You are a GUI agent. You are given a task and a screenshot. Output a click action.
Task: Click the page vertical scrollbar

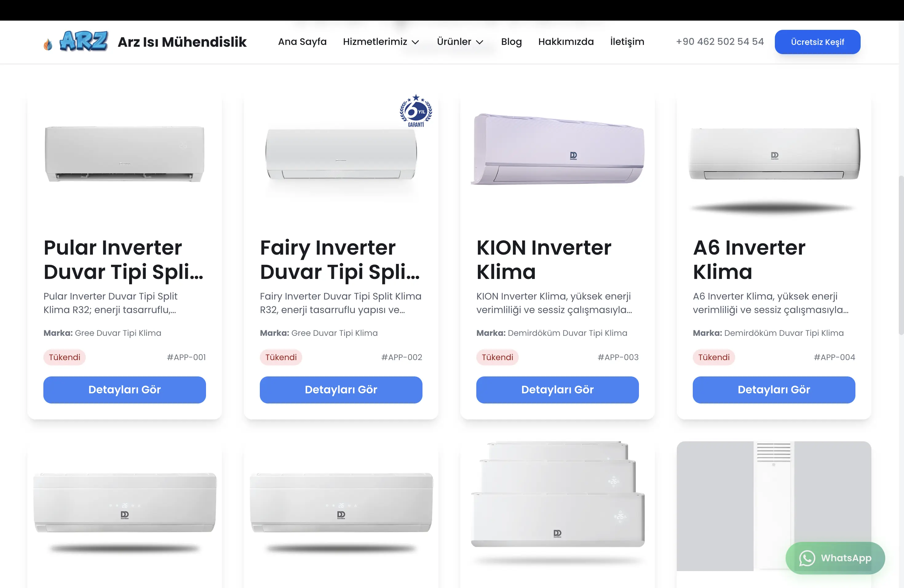[x=901, y=255]
